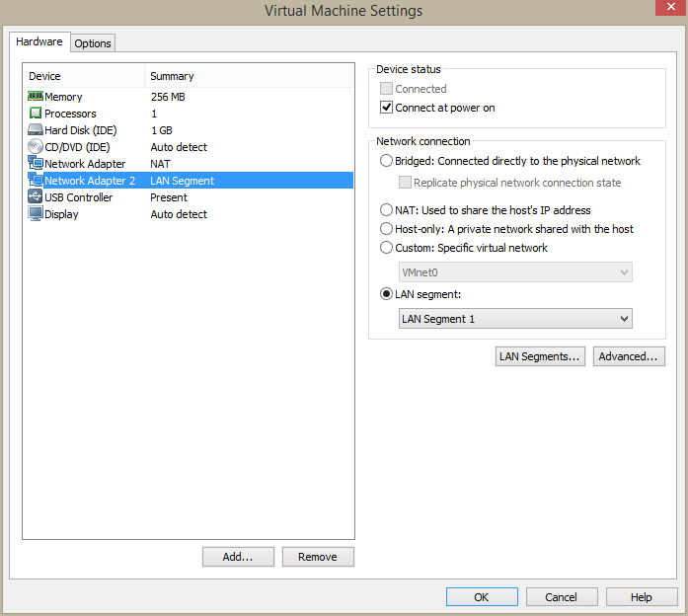Select the Bridged network radio button
Screen dimensions: 688x616
(x=386, y=161)
